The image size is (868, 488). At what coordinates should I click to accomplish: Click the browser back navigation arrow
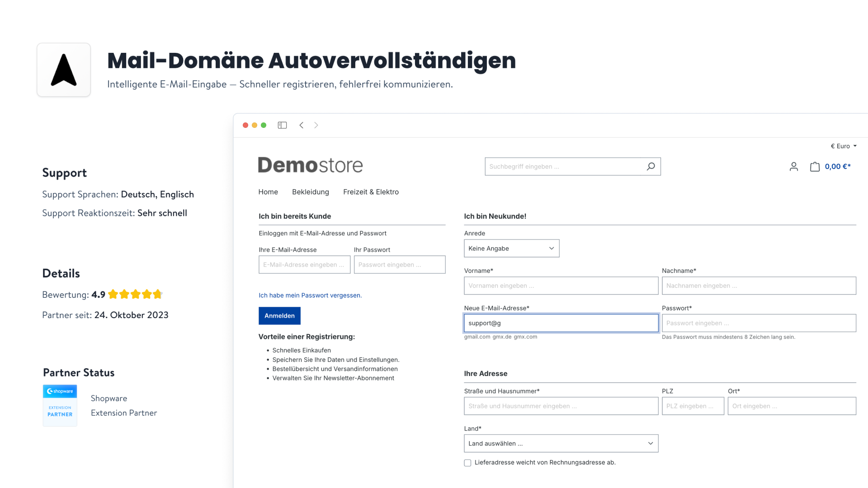[301, 125]
